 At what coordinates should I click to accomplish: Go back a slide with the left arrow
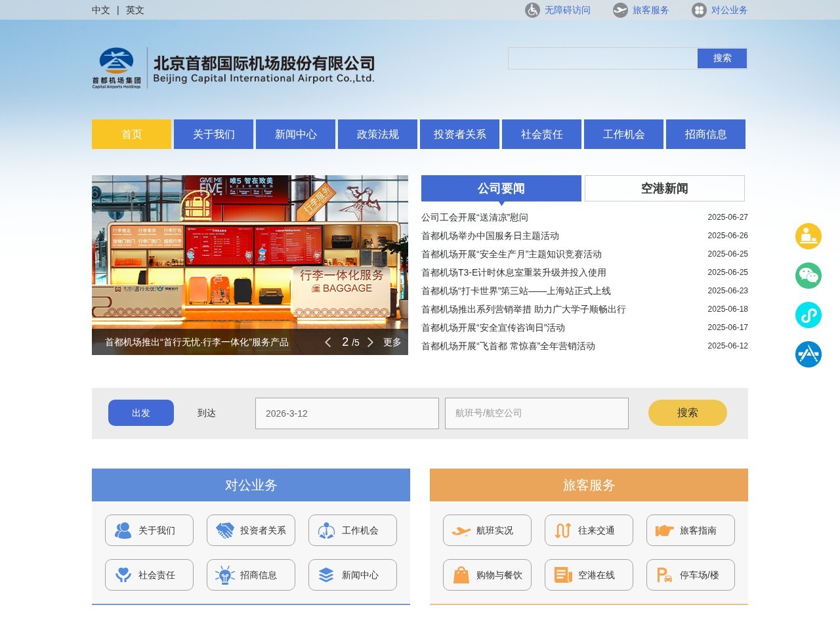[x=328, y=342]
